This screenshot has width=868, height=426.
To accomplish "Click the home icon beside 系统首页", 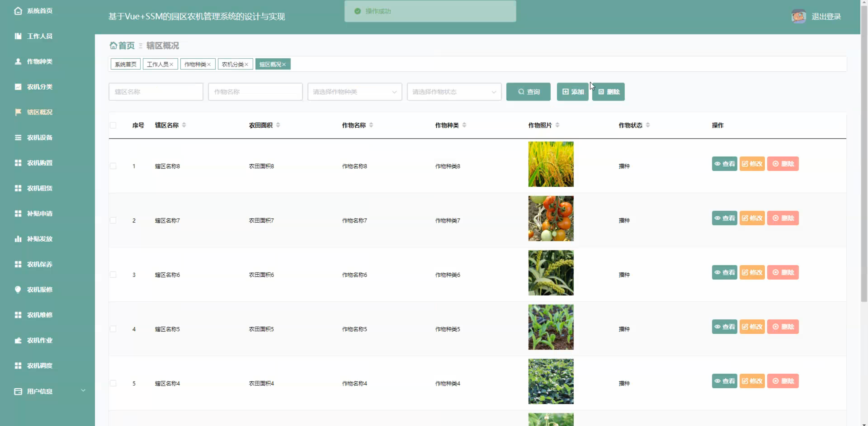I will pos(18,11).
